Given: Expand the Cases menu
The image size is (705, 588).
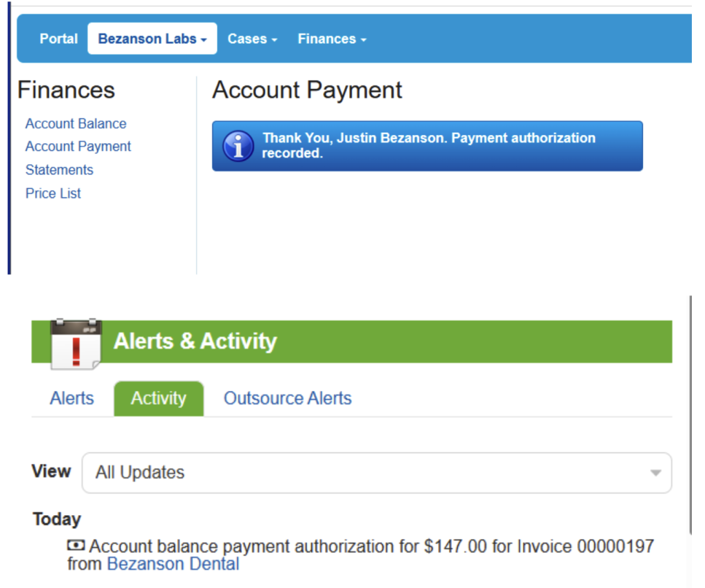Looking at the screenshot, I should pyautogui.click(x=252, y=39).
